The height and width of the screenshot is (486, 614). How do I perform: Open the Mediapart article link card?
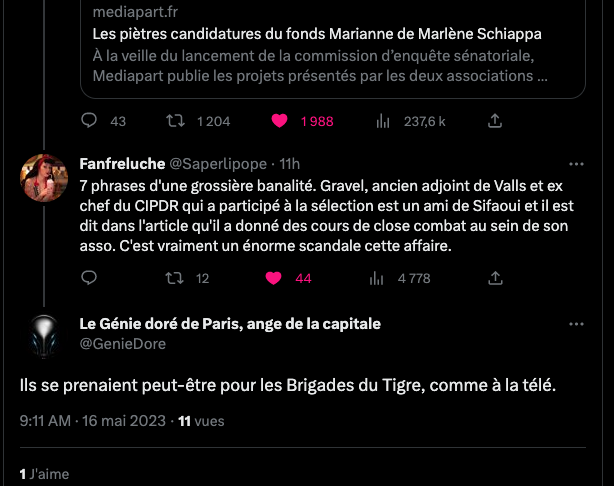320,45
